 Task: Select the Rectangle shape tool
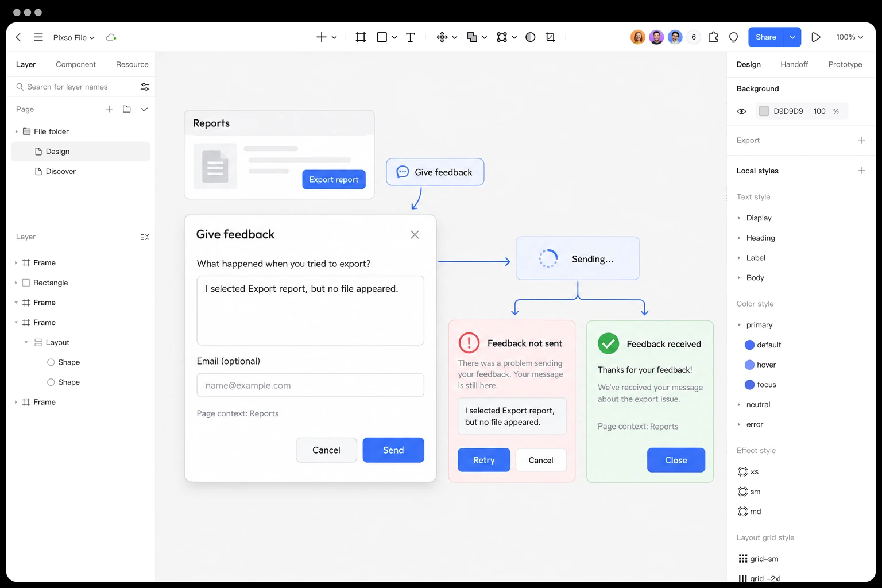[x=382, y=37]
